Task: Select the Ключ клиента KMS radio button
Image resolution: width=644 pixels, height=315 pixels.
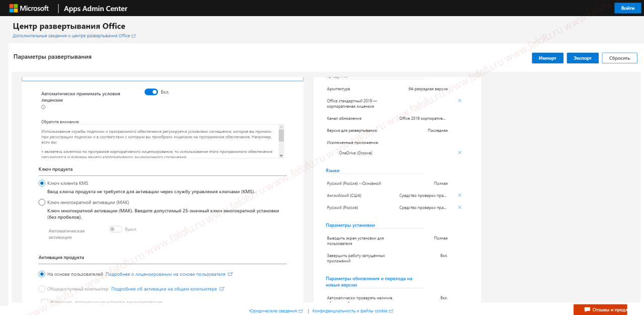Action: (42, 183)
